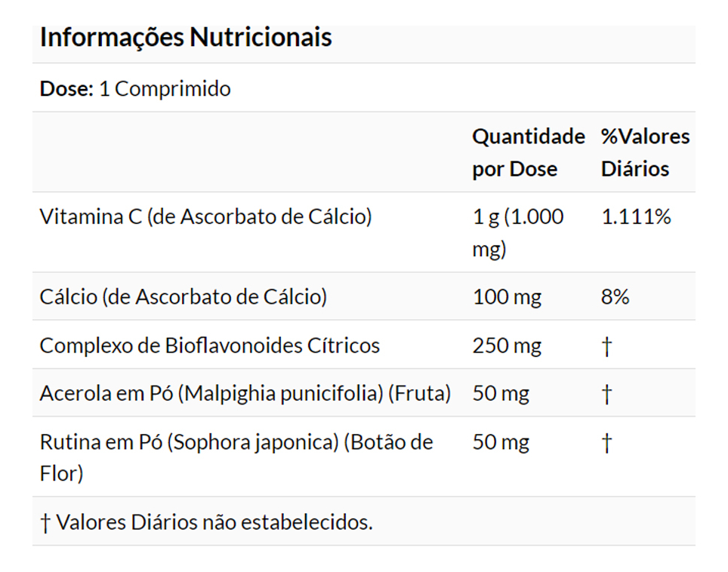Click the "%Valores Diários" column header
Screen dimensions: 728x572
(x=645, y=152)
